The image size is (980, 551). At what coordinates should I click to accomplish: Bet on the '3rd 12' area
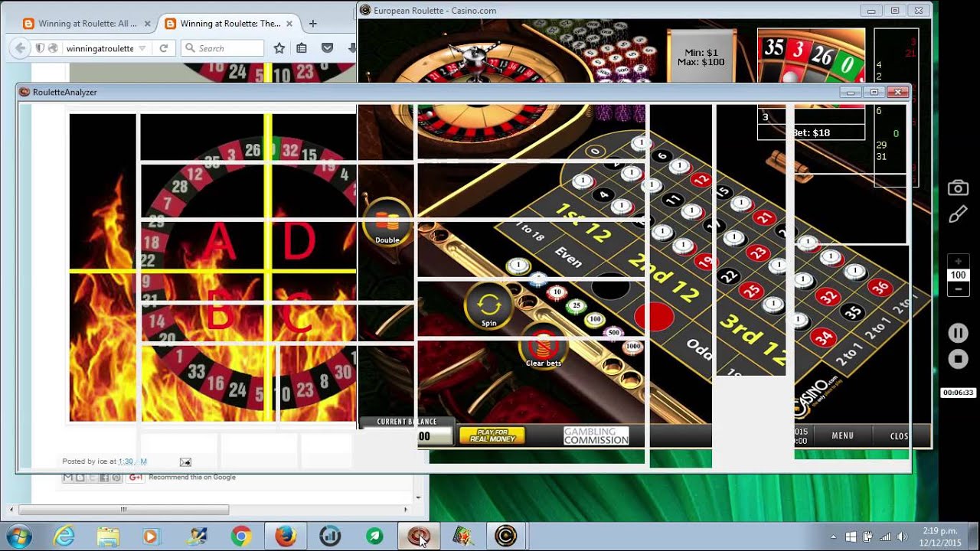pos(753,340)
